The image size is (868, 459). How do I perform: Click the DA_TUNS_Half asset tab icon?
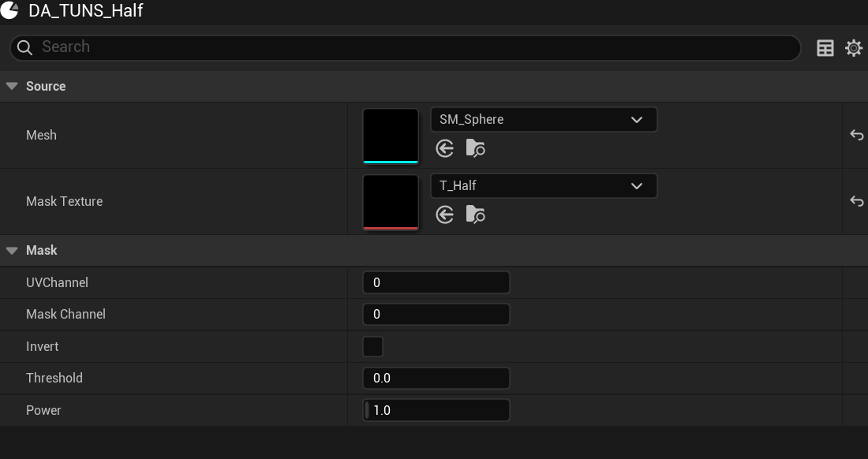(x=9, y=10)
